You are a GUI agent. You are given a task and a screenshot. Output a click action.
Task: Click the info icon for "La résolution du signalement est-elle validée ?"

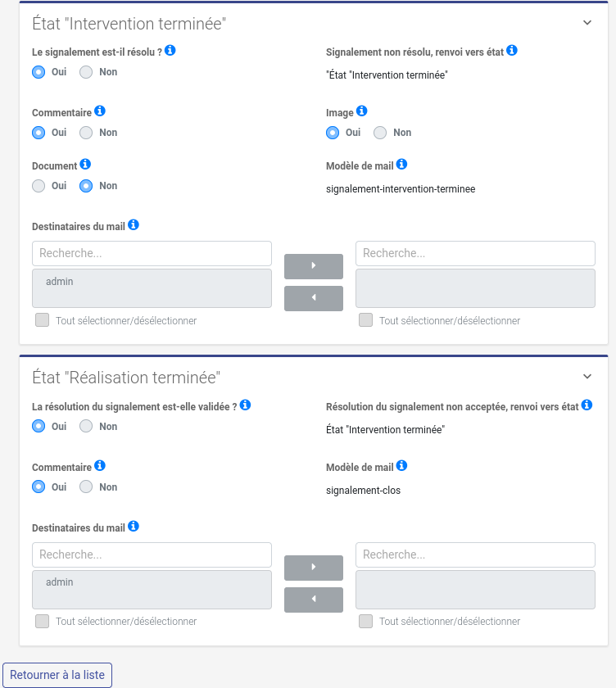(245, 405)
